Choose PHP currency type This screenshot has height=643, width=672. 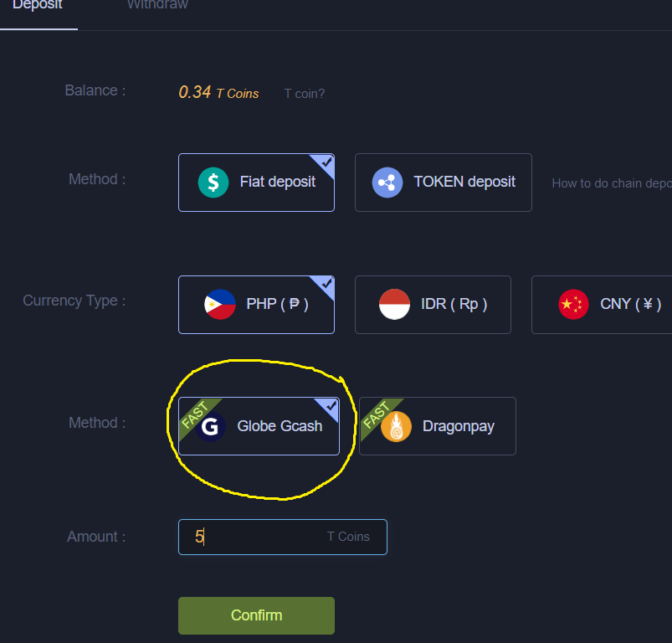[x=256, y=305]
